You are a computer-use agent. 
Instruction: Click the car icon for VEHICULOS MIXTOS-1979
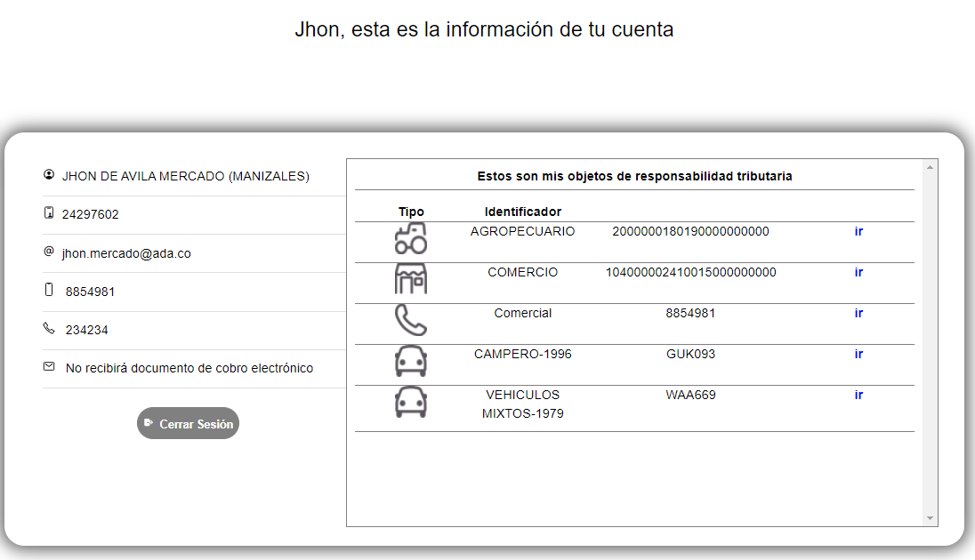tap(411, 402)
